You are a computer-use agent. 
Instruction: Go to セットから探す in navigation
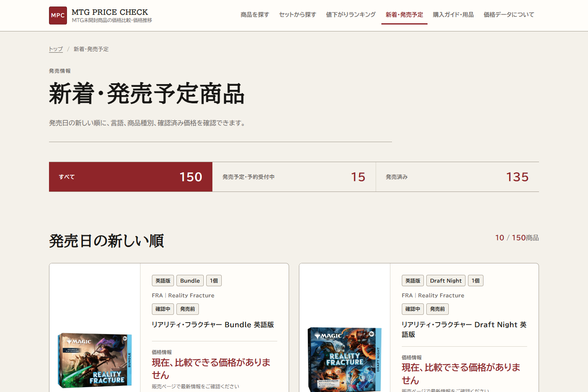click(x=297, y=15)
